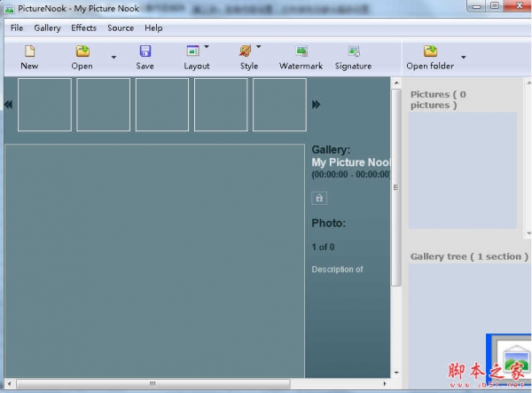
Task: Open the File menu
Action: coord(17,28)
